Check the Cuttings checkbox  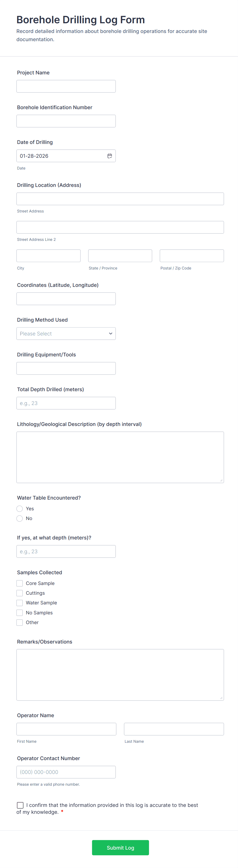tap(19, 593)
